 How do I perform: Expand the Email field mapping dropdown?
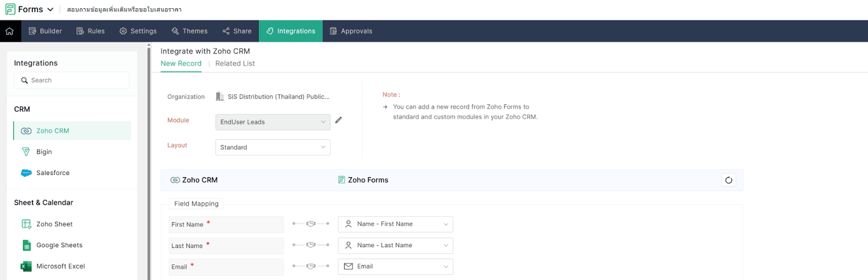click(x=395, y=266)
